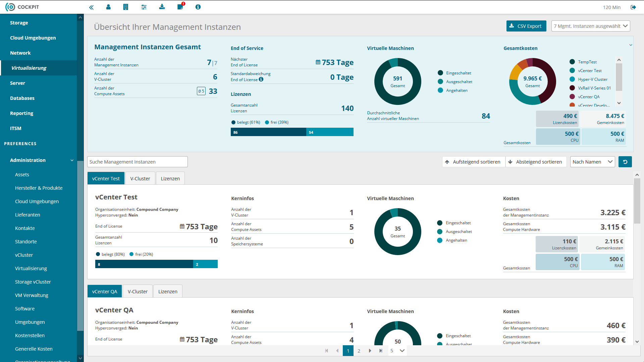
Task: Open the info icon in top bar
Action: (198, 7)
